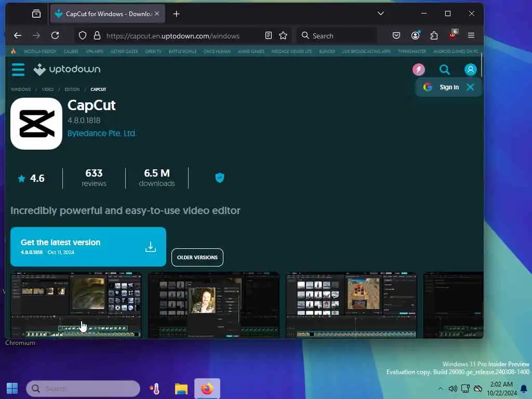Expand the list all tabs dropdown
The width and height of the screenshot is (532, 399).
pyautogui.click(x=381, y=14)
